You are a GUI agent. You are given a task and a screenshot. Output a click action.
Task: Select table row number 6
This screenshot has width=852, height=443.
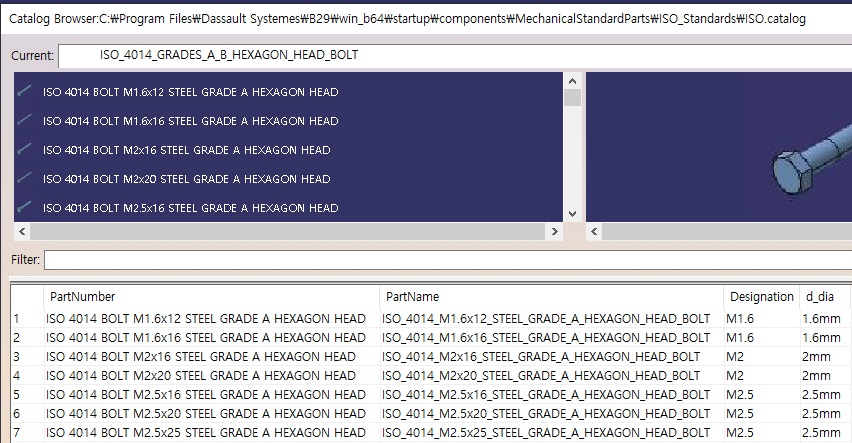click(27, 414)
